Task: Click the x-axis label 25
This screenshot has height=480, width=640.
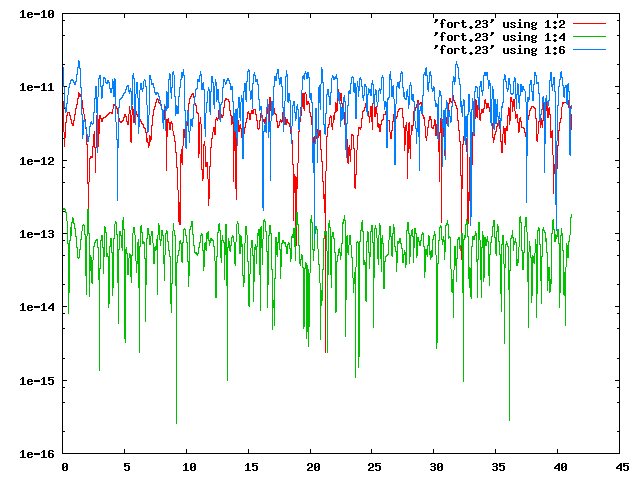Action: 375,467
